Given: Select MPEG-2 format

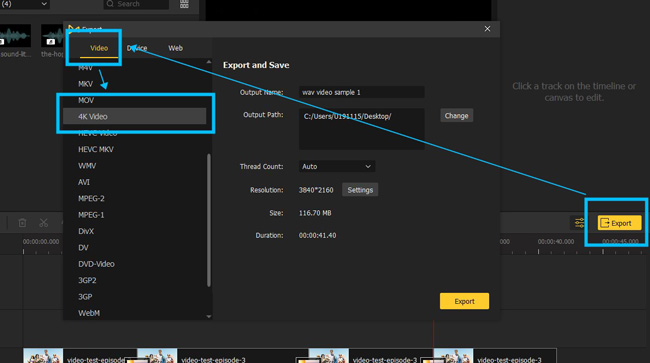Looking at the screenshot, I should (x=91, y=198).
